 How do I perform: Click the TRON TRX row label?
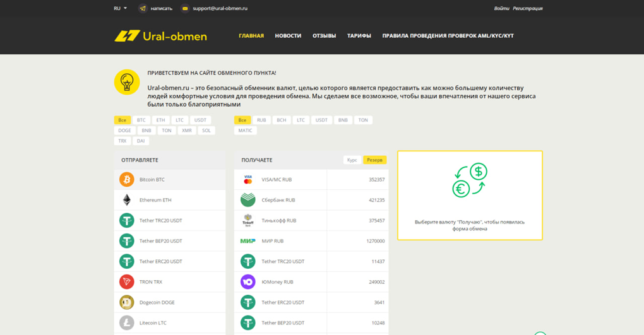tap(151, 282)
